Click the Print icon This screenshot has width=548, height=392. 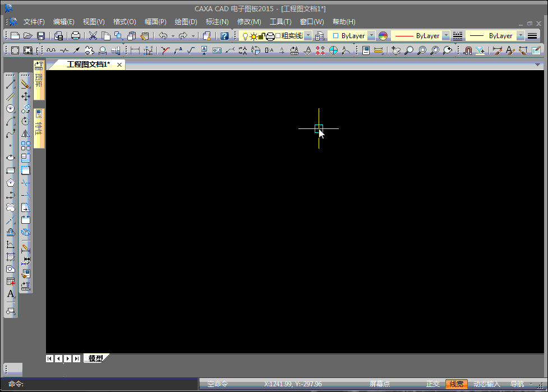pyautogui.click(x=76, y=36)
